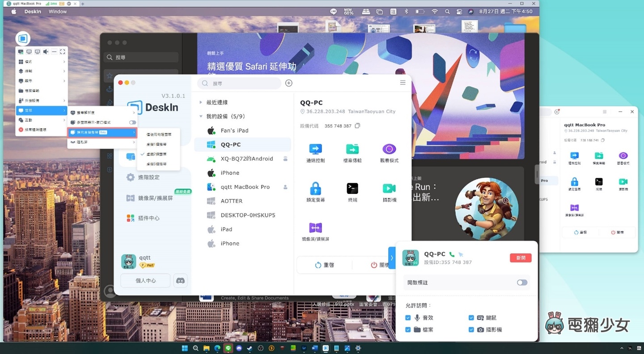This screenshot has width=644, height=354.
Task: Collapse 我的設備 (5/9) section
Action: (x=200, y=116)
